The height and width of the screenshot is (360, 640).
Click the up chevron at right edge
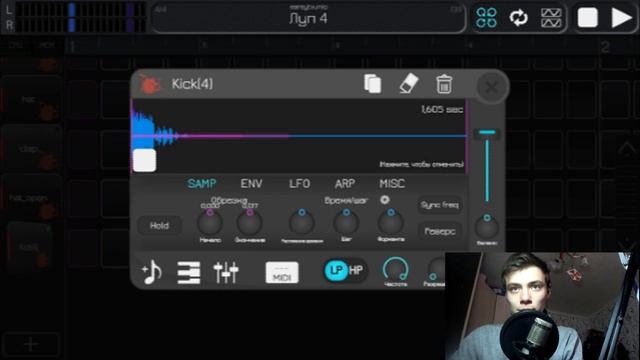pyautogui.click(x=627, y=148)
